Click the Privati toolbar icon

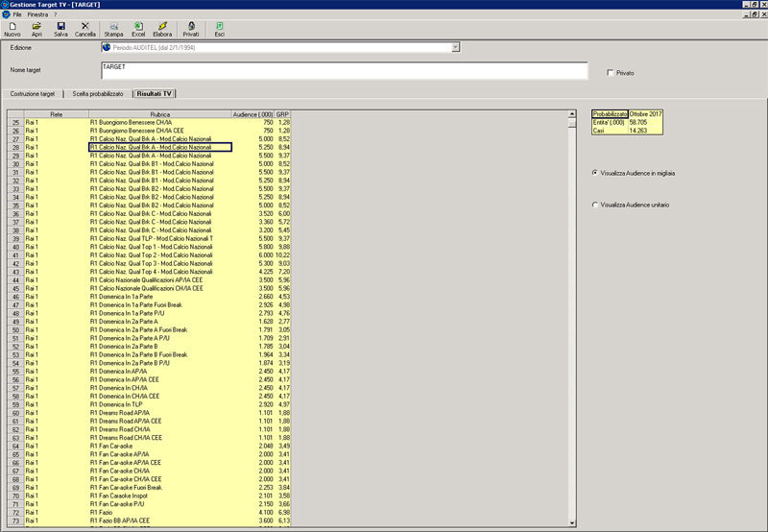pos(191,29)
